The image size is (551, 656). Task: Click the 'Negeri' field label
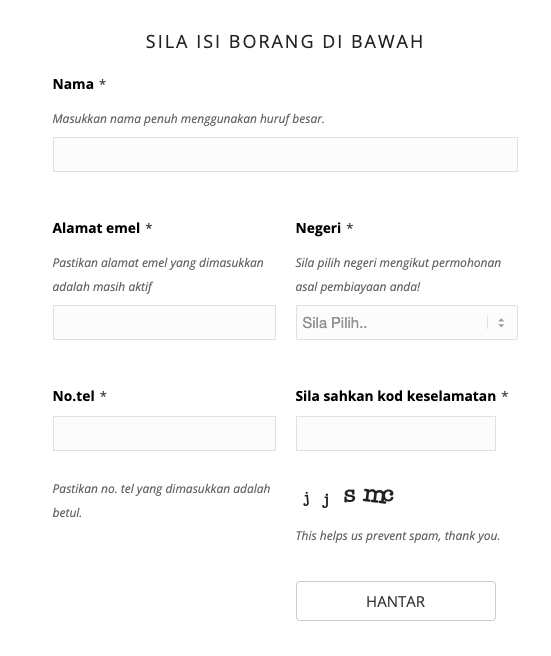pyautogui.click(x=318, y=228)
